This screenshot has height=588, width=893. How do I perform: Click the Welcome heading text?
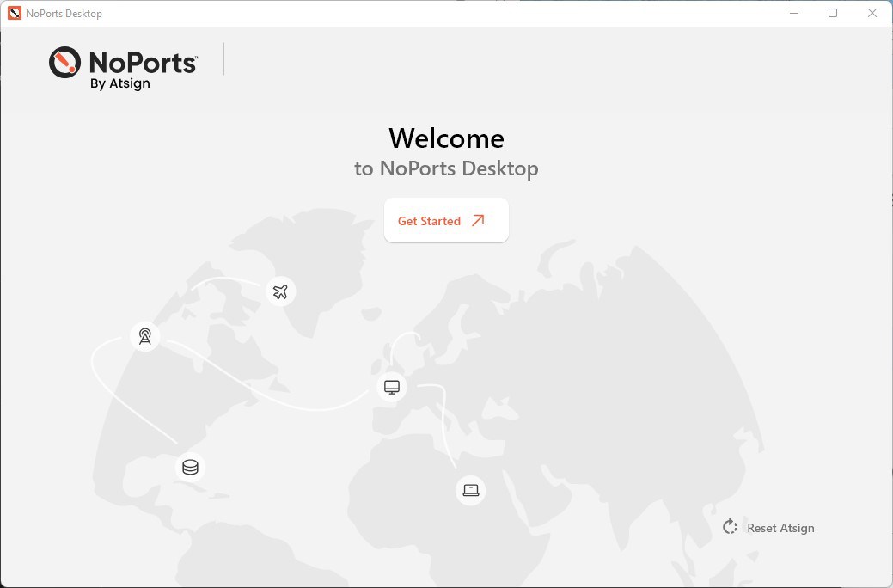tap(447, 138)
